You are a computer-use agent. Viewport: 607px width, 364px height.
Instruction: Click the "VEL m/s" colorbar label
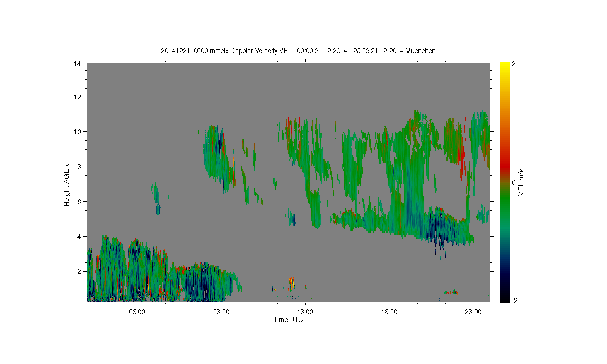521,182
